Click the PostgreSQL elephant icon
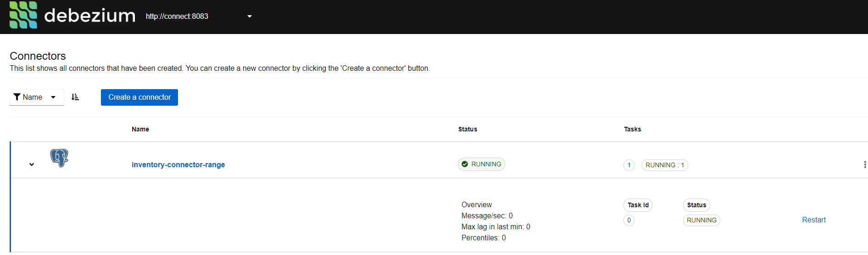The image size is (868, 255). [59, 158]
